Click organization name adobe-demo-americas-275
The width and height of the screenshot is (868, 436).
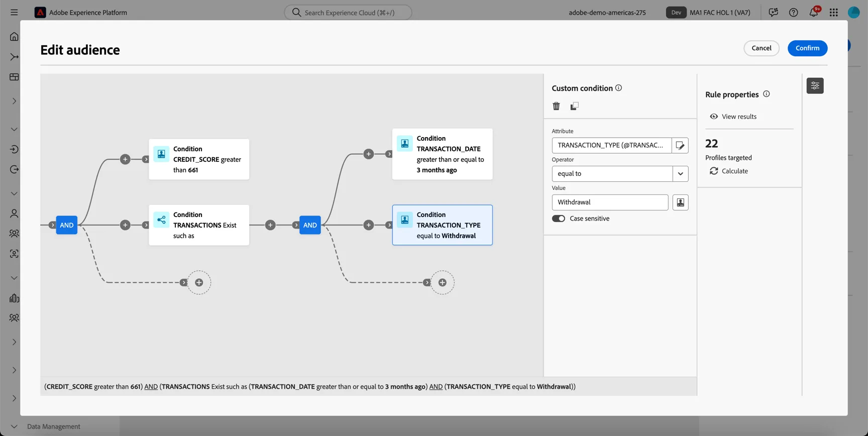coord(607,13)
